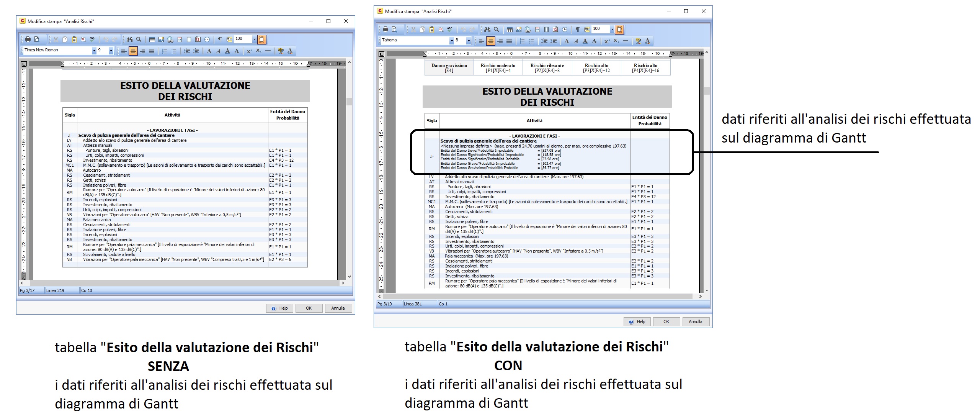Image resolution: width=980 pixels, height=420 pixels.
Task: Click the superscript icon in the left window
Action: tap(249, 51)
